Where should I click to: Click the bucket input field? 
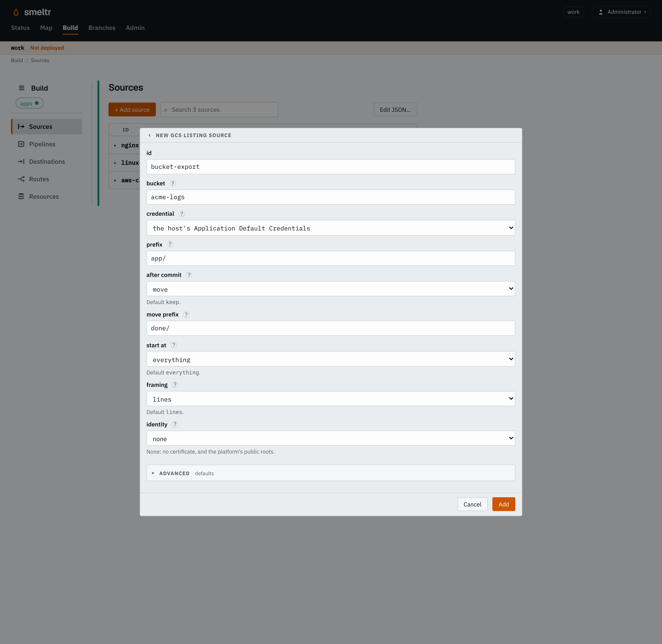[331, 197]
